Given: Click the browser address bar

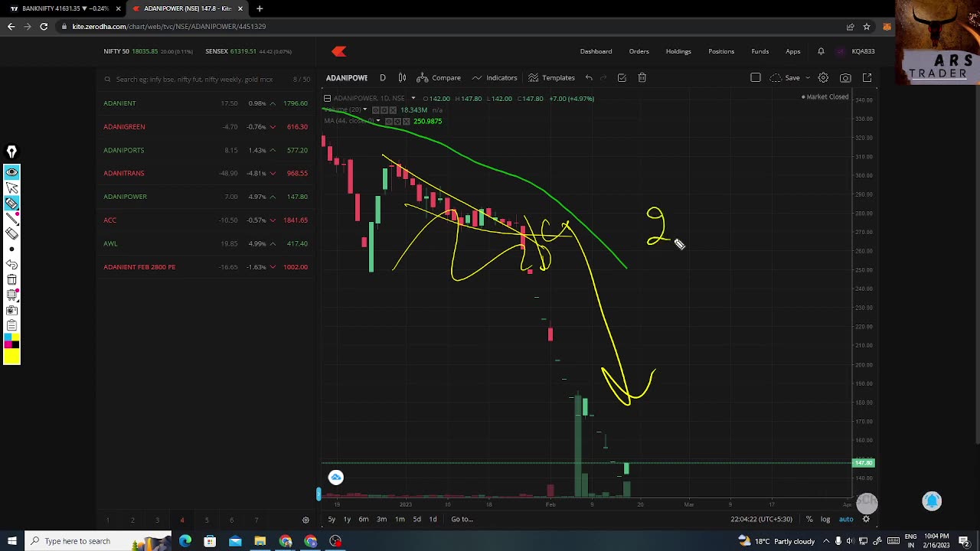Looking at the screenshot, I should [x=452, y=26].
